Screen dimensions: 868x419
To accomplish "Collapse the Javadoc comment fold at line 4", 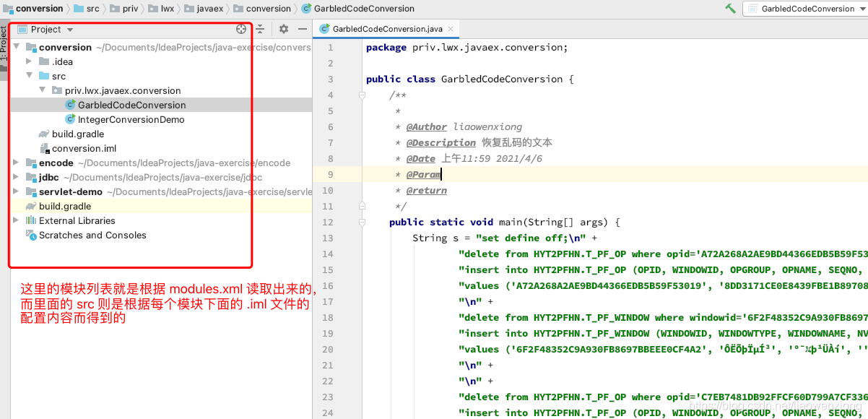I will point(362,95).
